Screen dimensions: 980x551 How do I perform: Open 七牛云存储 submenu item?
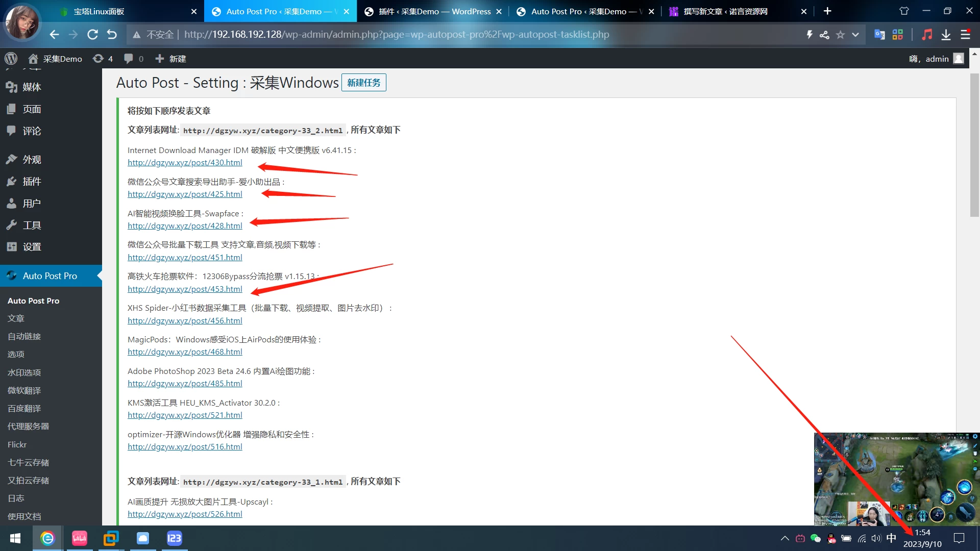pos(28,463)
